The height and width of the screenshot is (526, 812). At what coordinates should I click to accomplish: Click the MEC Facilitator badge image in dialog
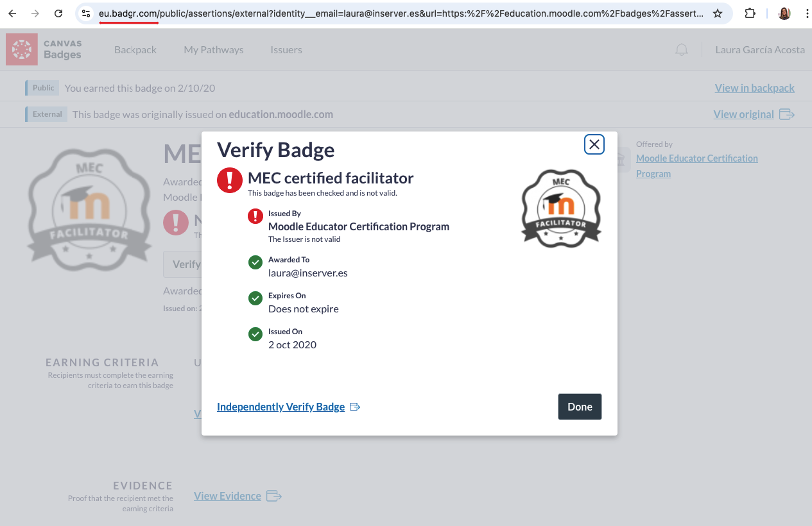click(x=562, y=208)
